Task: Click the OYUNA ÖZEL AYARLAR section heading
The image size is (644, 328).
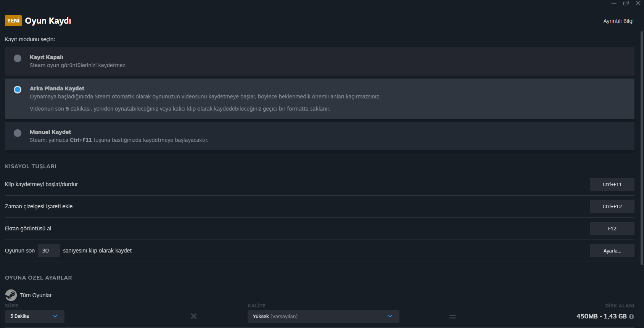Action: [39, 278]
